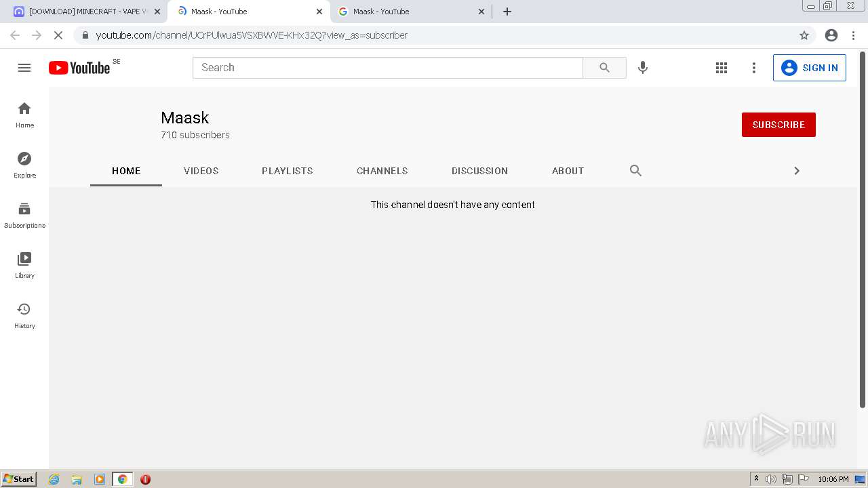Show hidden system tray icons

click(756, 479)
